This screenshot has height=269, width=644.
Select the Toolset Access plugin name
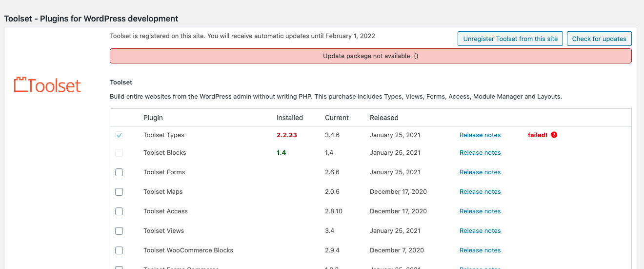[x=165, y=211]
